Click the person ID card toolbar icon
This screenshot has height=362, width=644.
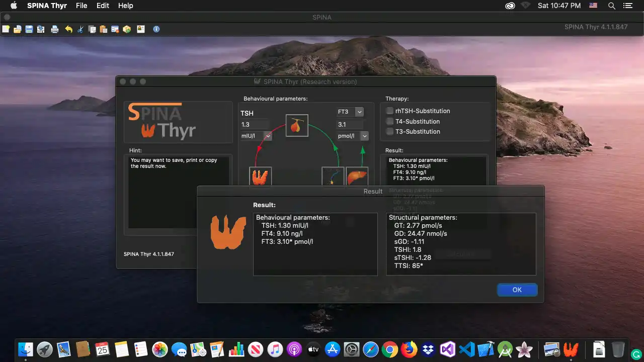point(141,29)
